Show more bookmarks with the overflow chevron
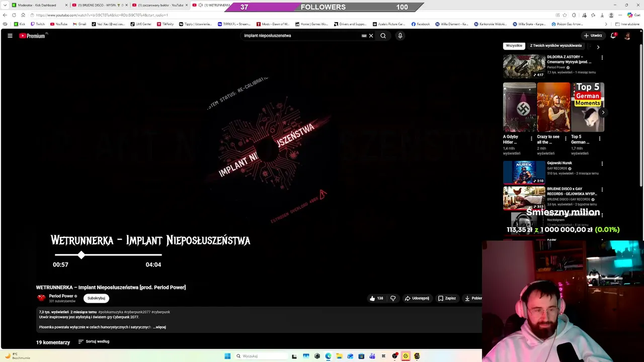 coord(606,24)
